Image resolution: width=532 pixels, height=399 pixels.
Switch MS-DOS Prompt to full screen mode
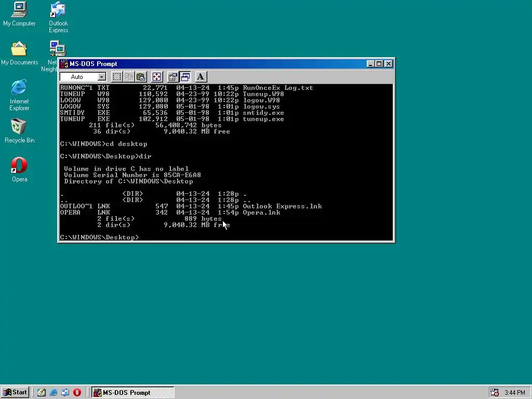157,77
